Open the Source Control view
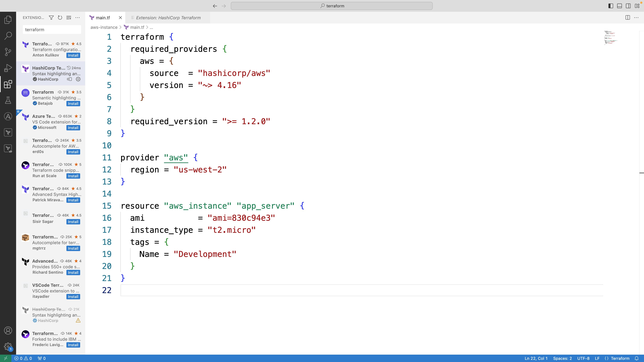Screen dimensions: 644x362 click(8, 52)
